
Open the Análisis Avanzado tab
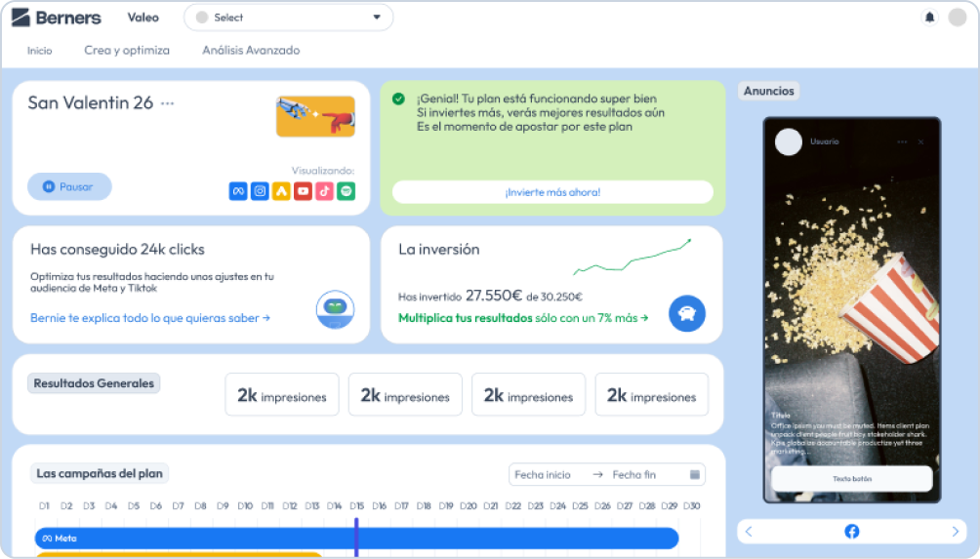click(x=251, y=51)
